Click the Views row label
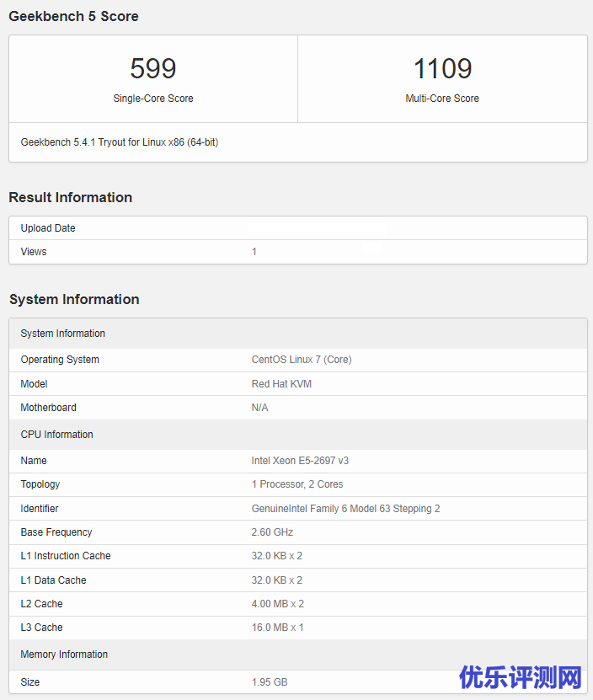 click(34, 252)
